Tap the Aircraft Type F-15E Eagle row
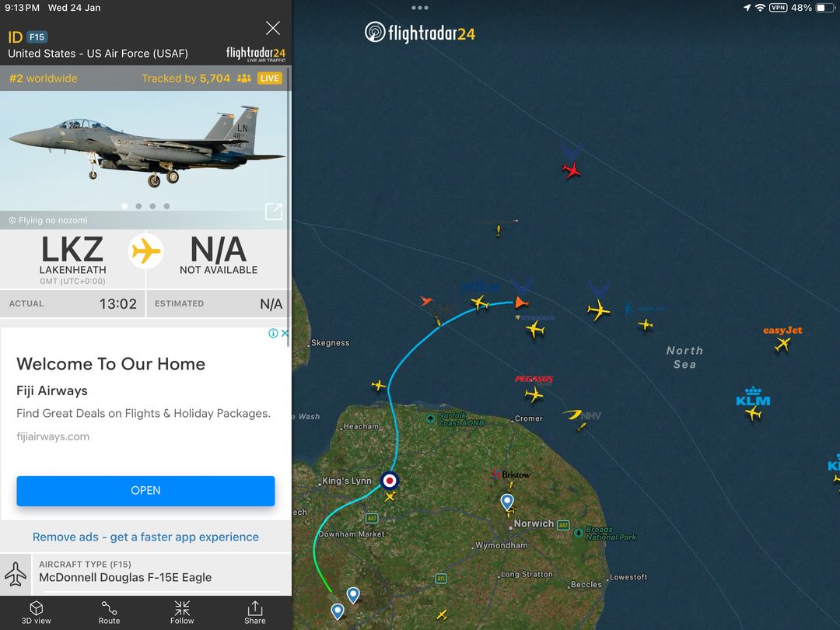840x630 pixels. 145,572
